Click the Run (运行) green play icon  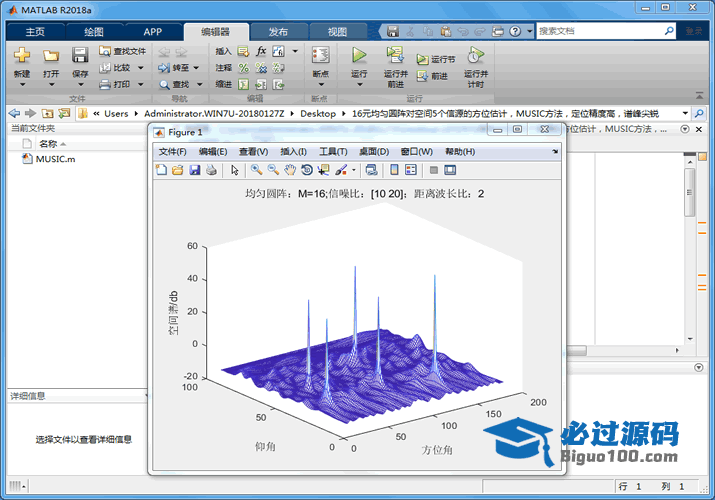pyautogui.click(x=359, y=55)
